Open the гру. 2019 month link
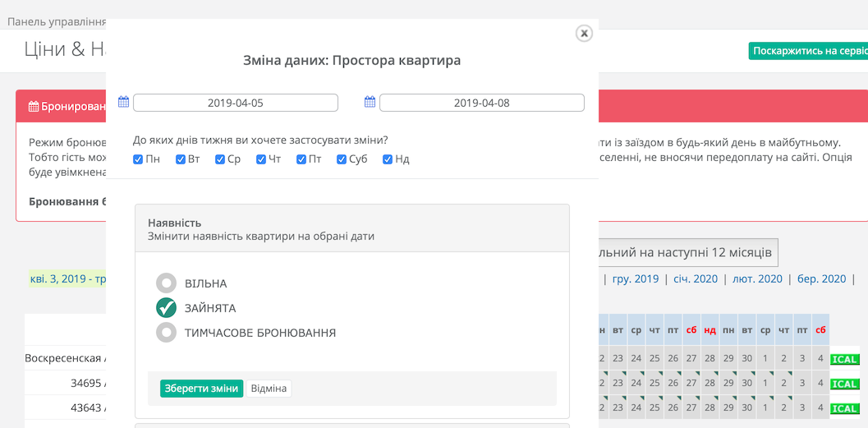Image resolution: width=868 pixels, height=428 pixels. pyautogui.click(x=636, y=278)
